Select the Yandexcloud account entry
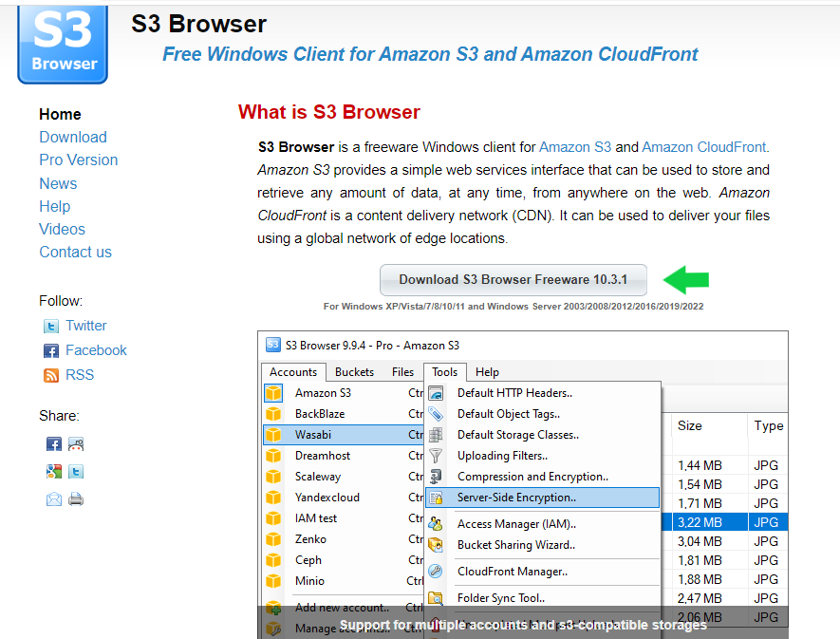 [x=344, y=498]
